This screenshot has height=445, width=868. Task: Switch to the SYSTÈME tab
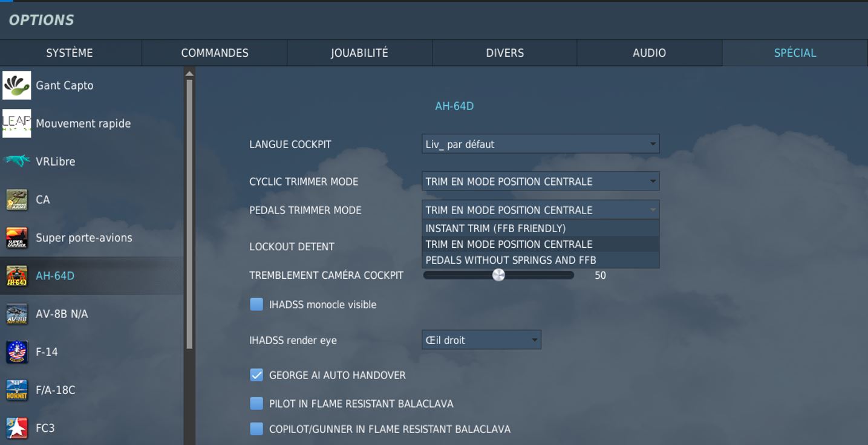(x=70, y=53)
